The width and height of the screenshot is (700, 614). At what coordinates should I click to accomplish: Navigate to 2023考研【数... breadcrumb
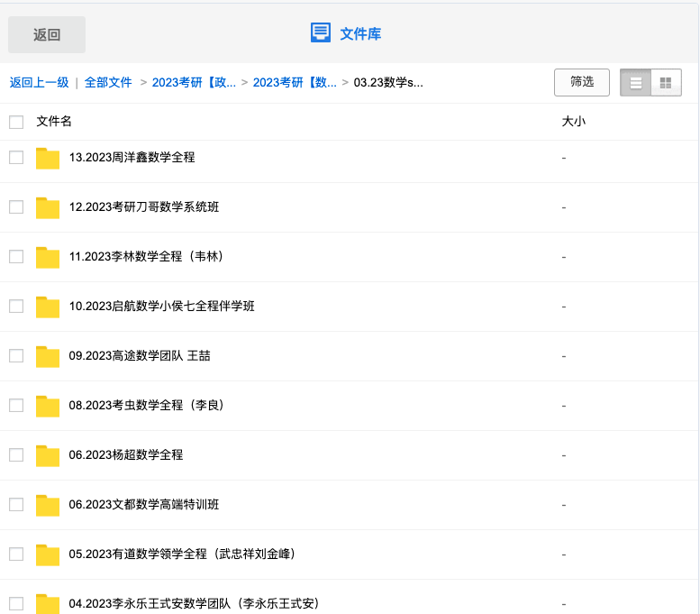[295, 83]
